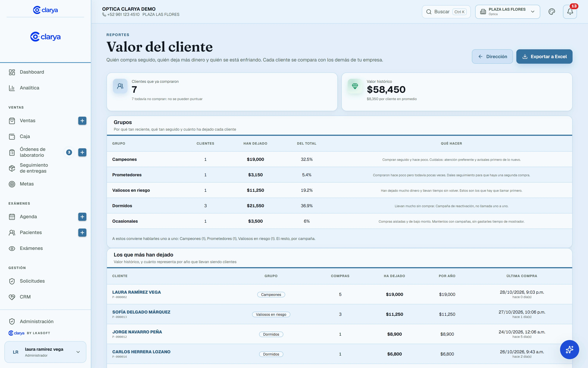
Task: Expand the laura ramírez vega user menu
Action: pos(45,352)
